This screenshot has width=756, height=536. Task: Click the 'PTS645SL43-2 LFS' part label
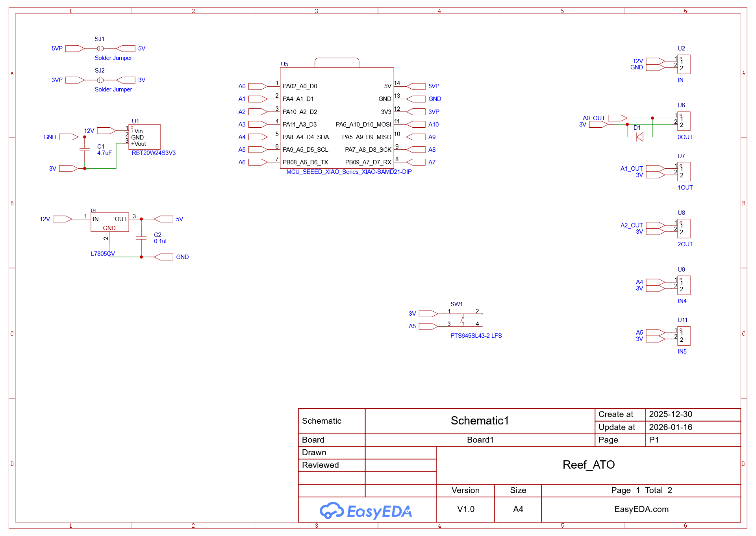tap(476, 336)
